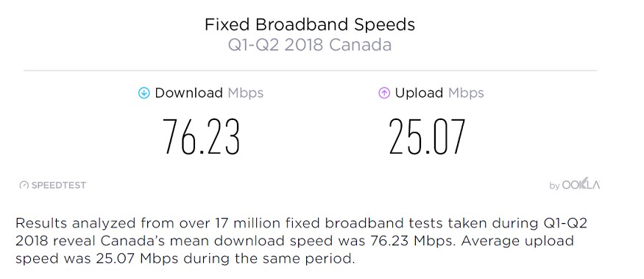Click the purple upload arrow icon

click(x=384, y=93)
